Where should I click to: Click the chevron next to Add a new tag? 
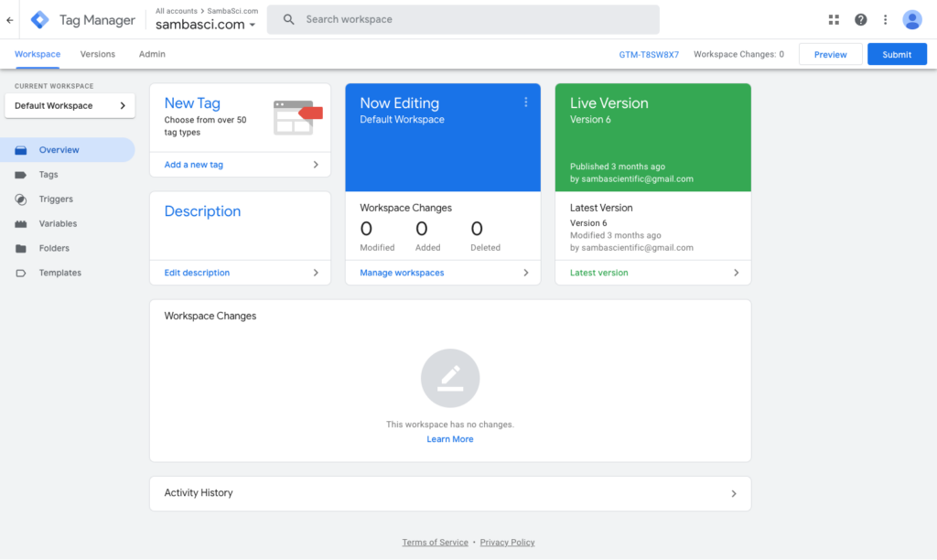click(316, 165)
